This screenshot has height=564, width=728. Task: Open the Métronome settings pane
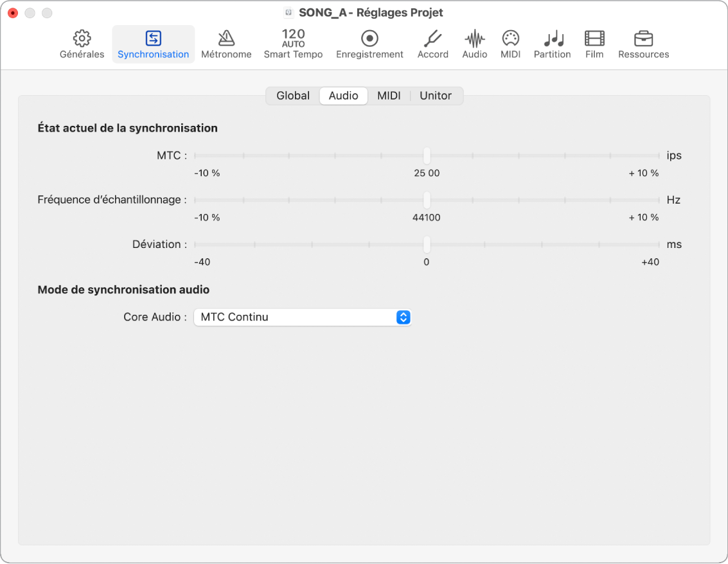[x=226, y=39]
